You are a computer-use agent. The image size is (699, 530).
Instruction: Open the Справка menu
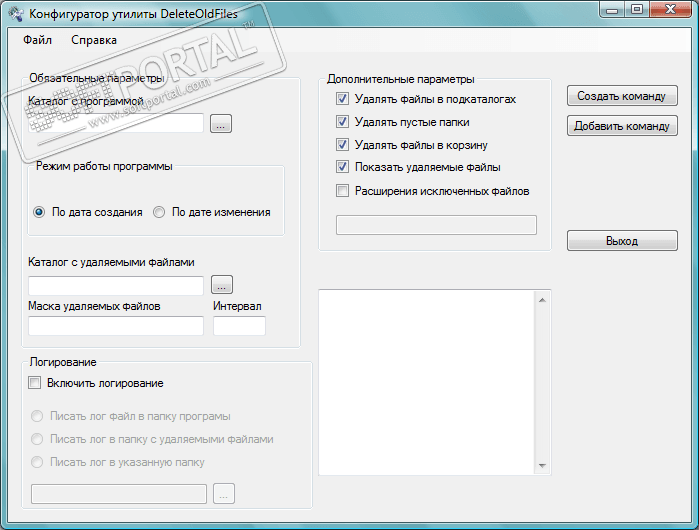[x=94, y=40]
